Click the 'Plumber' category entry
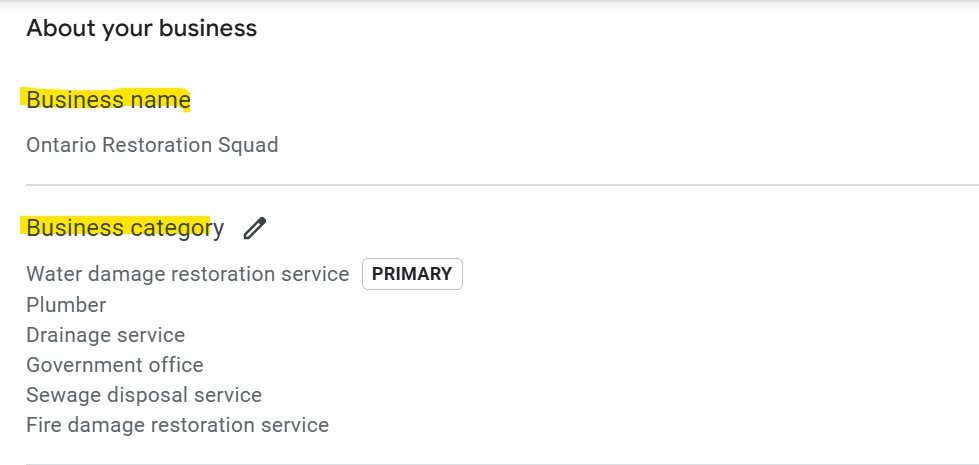 click(x=66, y=305)
